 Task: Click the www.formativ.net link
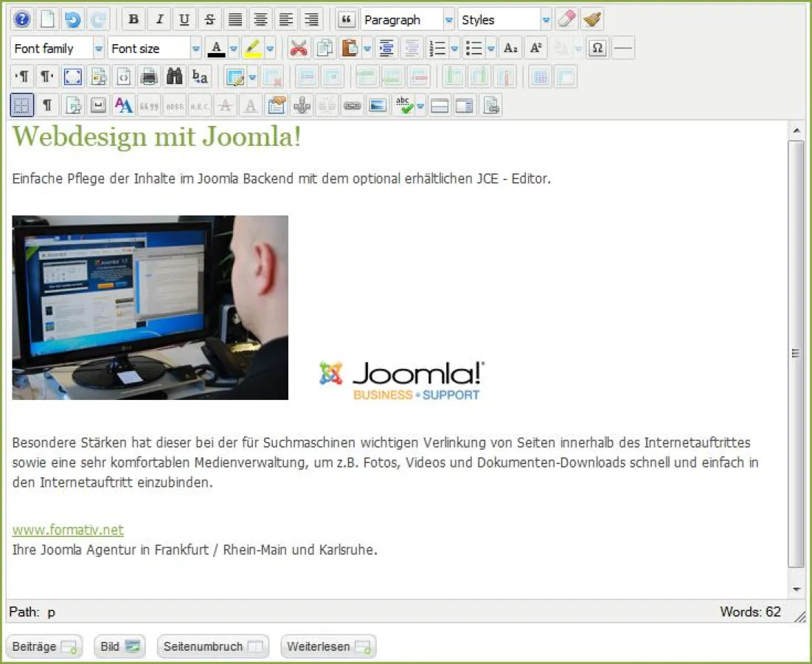pyautogui.click(x=67, y=530)
